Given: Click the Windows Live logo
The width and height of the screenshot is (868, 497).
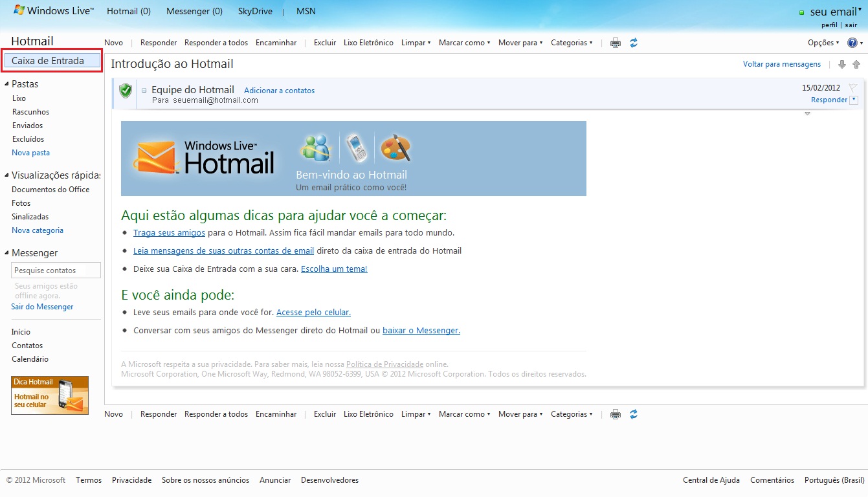Looking at the screenshot, I should click(x=54, y=11).
